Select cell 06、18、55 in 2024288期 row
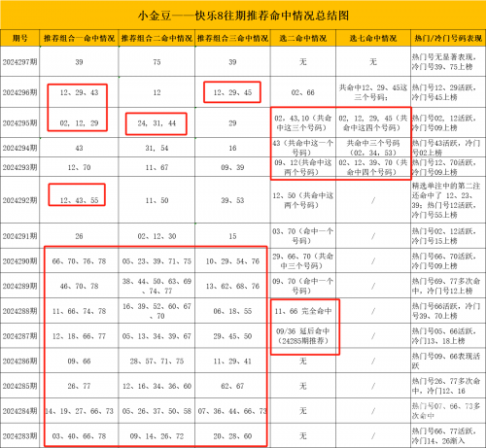Viewport: 486px width, 448px height. (x=232, y=311)
